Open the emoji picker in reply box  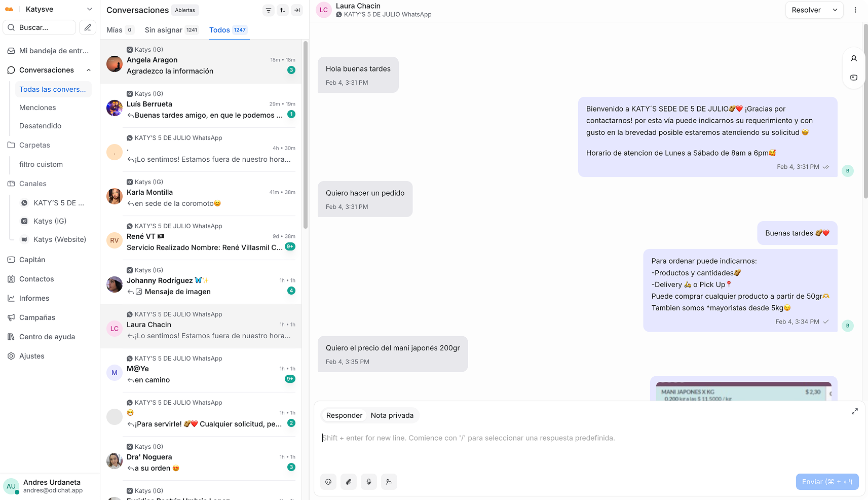coord(328,482)
